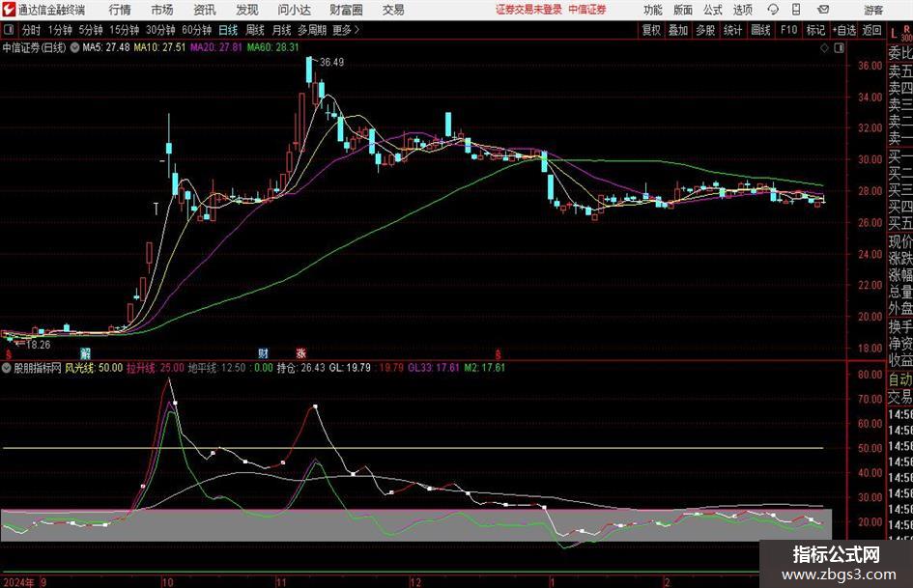
Task: Click the 返回 back button
Action: pos(871,30)
